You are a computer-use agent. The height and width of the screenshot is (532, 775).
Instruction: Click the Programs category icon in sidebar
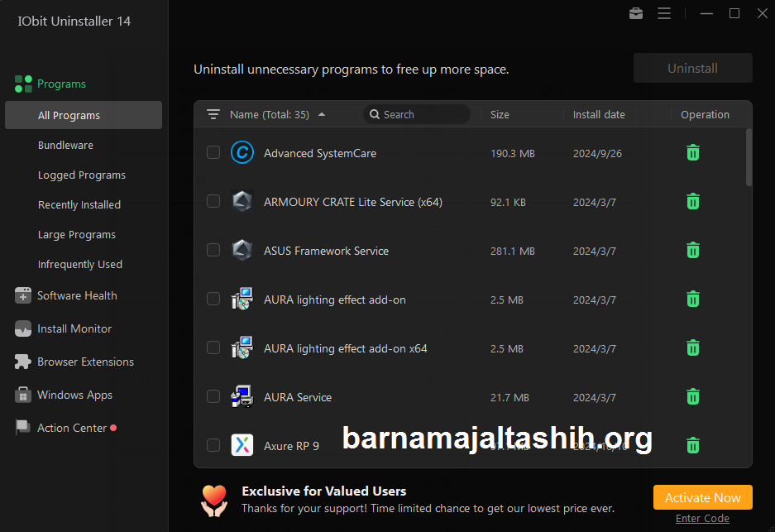click(x=23, y=84)
